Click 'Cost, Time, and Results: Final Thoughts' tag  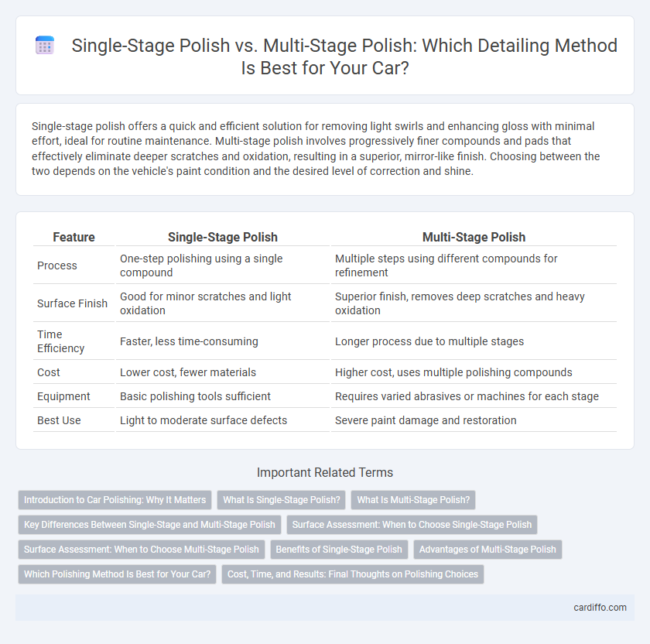[x=353, y=574]
